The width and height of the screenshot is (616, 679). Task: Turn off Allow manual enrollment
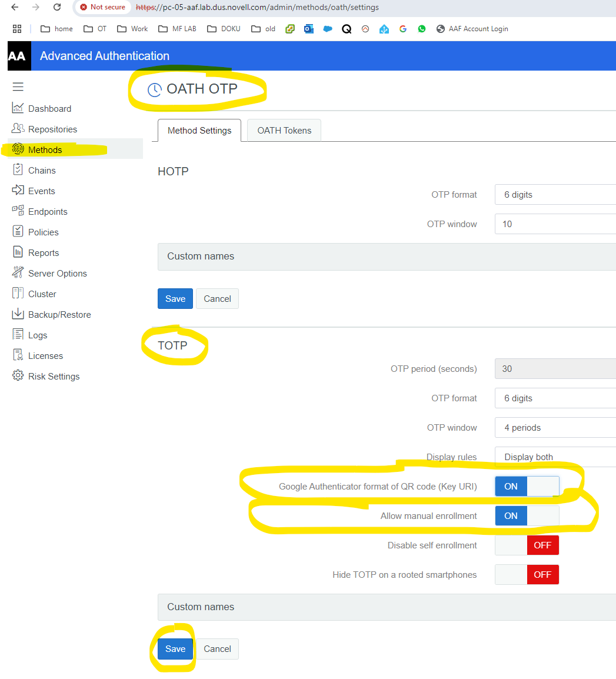coord(527,515)
